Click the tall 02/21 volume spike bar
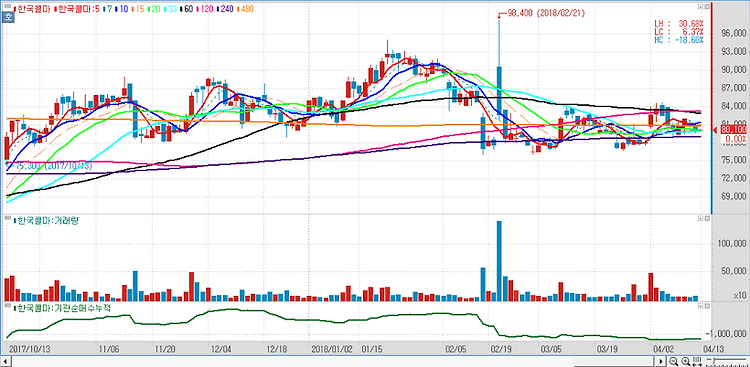 point(499,261)
